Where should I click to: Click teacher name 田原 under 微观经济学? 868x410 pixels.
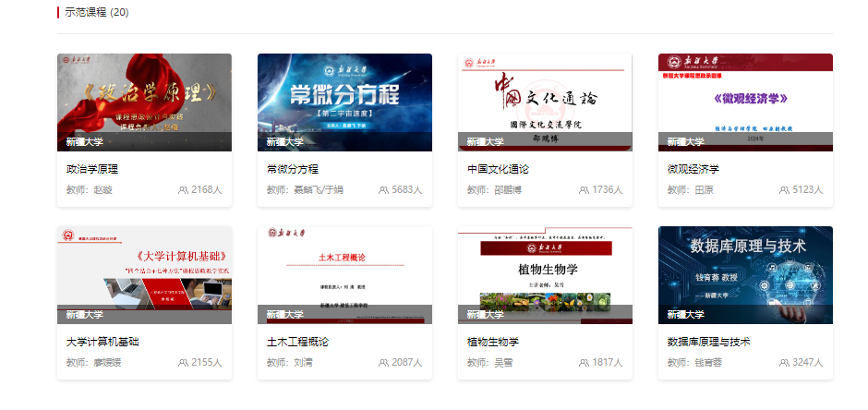pyautogui.click(x=704, y=190)
